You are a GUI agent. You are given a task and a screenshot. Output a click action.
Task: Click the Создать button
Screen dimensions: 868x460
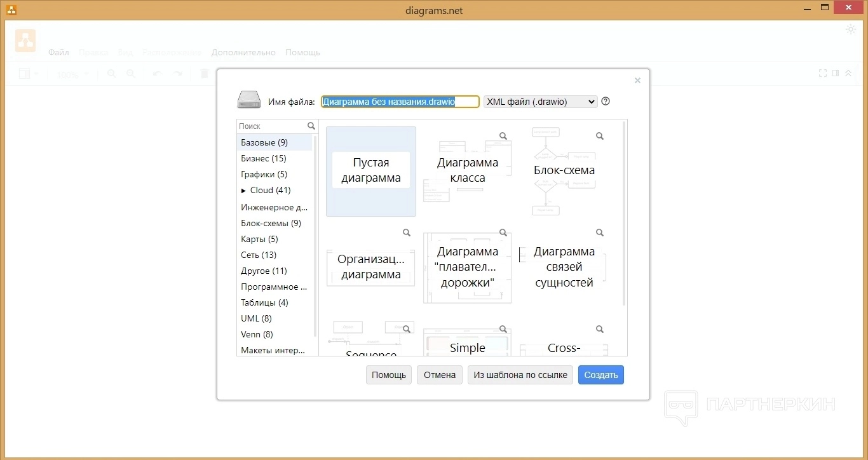(x=600, y=375)
